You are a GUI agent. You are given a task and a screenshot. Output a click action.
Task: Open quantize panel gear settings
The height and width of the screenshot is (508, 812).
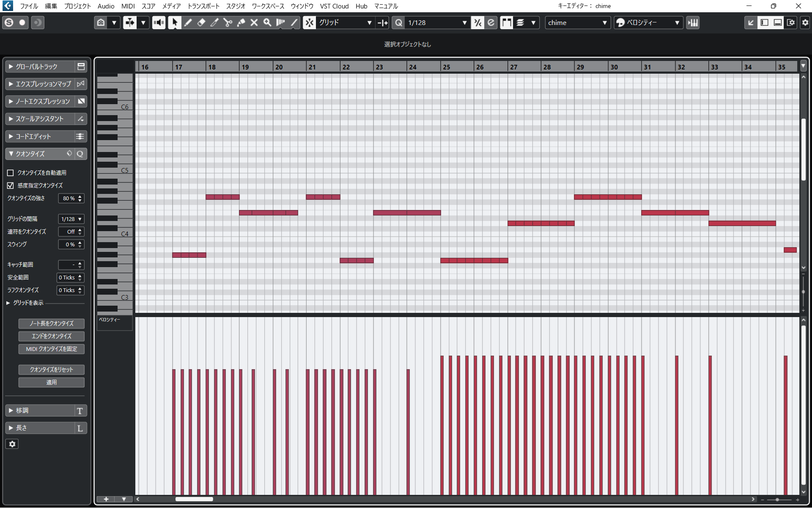point(12,444)
